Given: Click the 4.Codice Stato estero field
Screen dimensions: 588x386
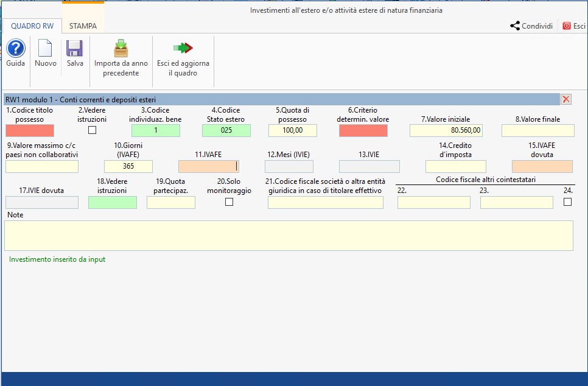Looking at the screenshot, I should (x=226, y=130).
